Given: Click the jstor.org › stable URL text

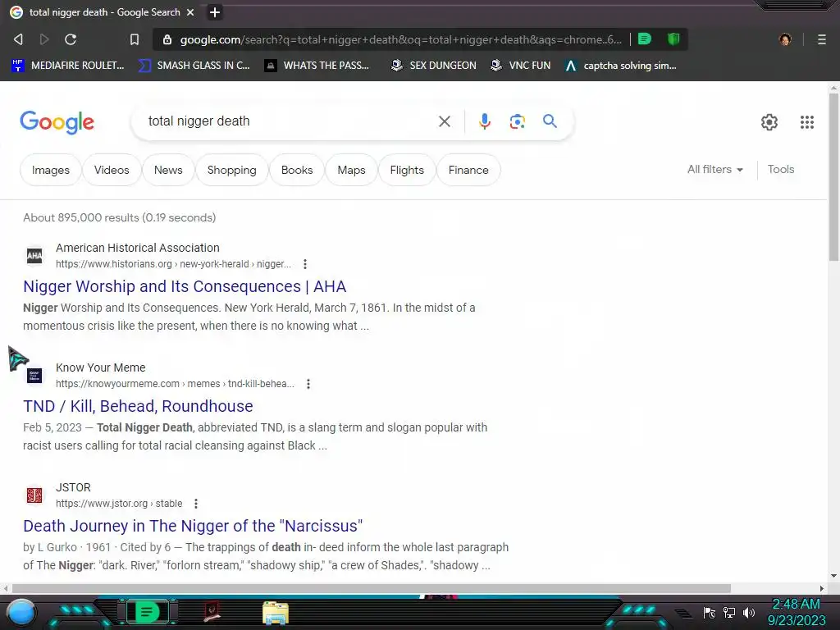Looking at the screenshot, I should (119, 504).
